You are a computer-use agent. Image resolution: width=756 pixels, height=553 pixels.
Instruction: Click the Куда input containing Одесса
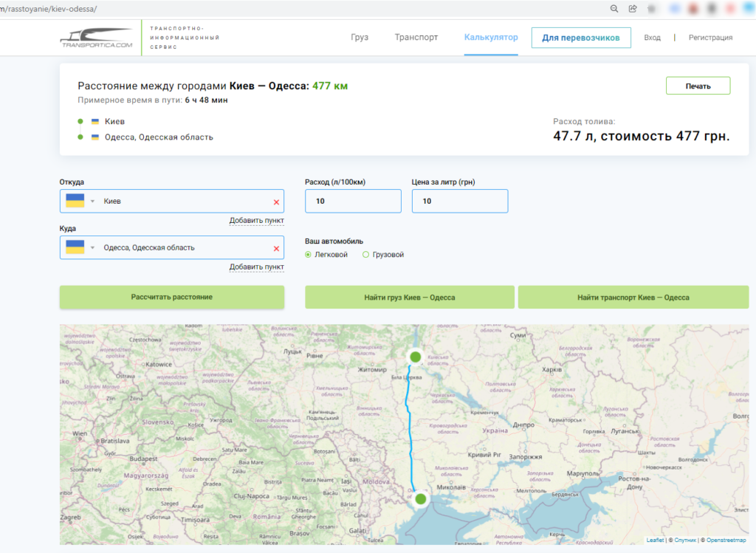171,247
